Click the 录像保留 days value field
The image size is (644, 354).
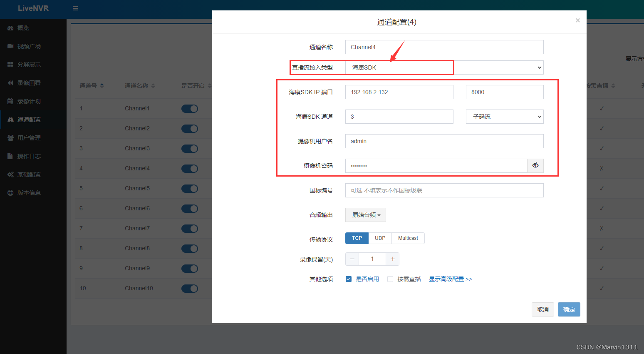(x=372, y=259)
